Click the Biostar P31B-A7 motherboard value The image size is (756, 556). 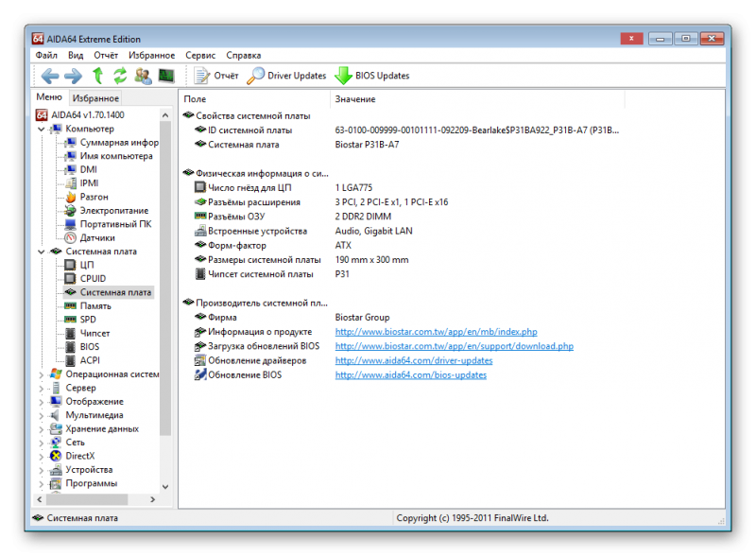click(x=367, y=145)
